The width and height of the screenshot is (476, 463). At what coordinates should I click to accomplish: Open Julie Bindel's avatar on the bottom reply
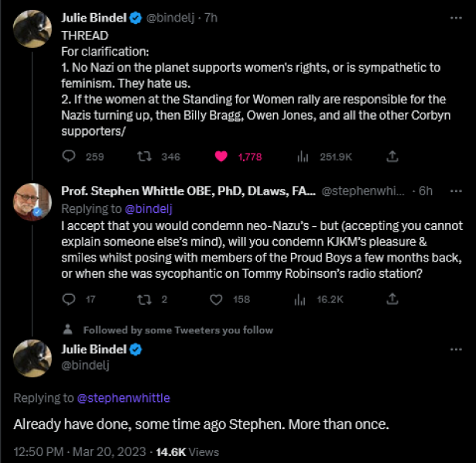point(32,357)
